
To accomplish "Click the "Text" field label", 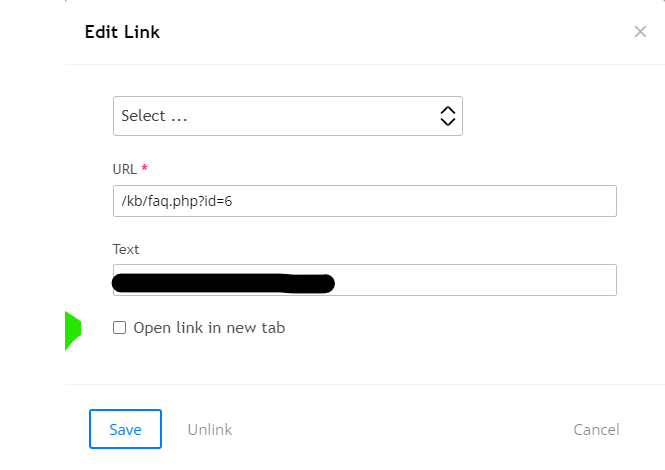I will 126,249.
